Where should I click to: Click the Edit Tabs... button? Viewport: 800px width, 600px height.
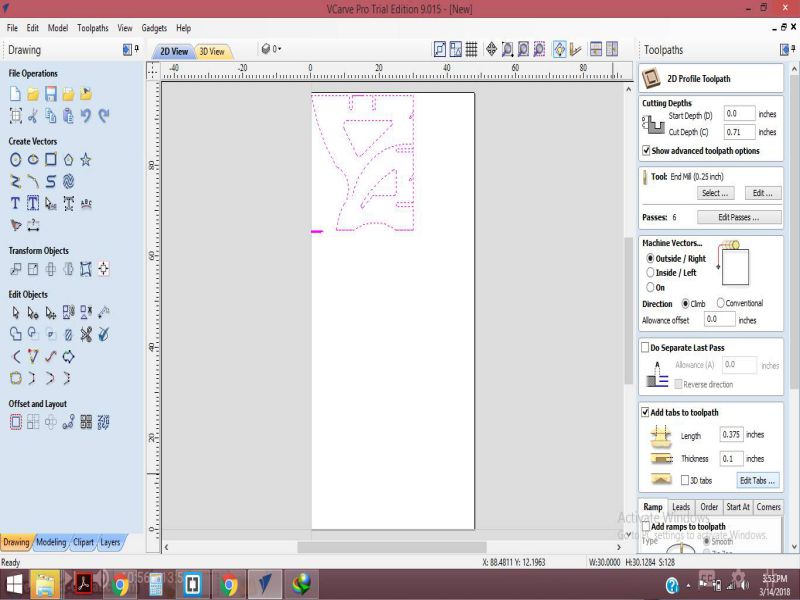(757, 481)
